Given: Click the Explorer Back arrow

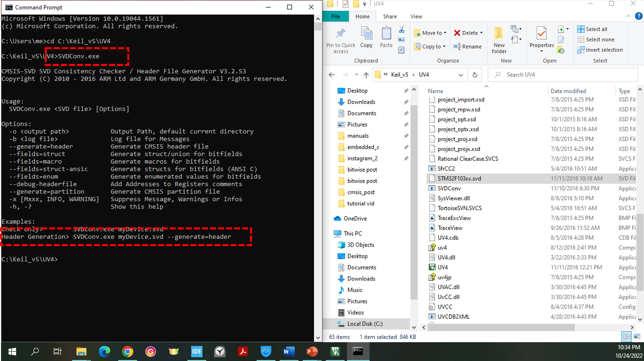Looking at the screenshot, I should coord(331,75).
